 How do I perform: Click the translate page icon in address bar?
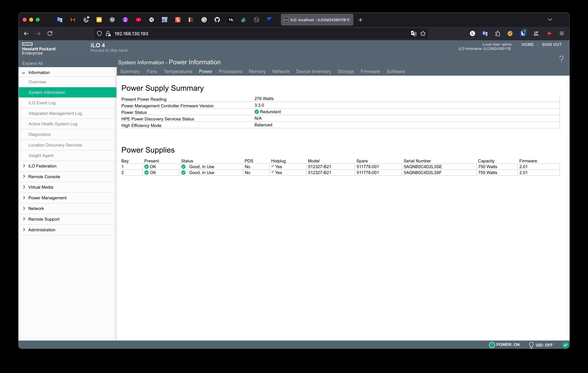[x=414, y=33]
